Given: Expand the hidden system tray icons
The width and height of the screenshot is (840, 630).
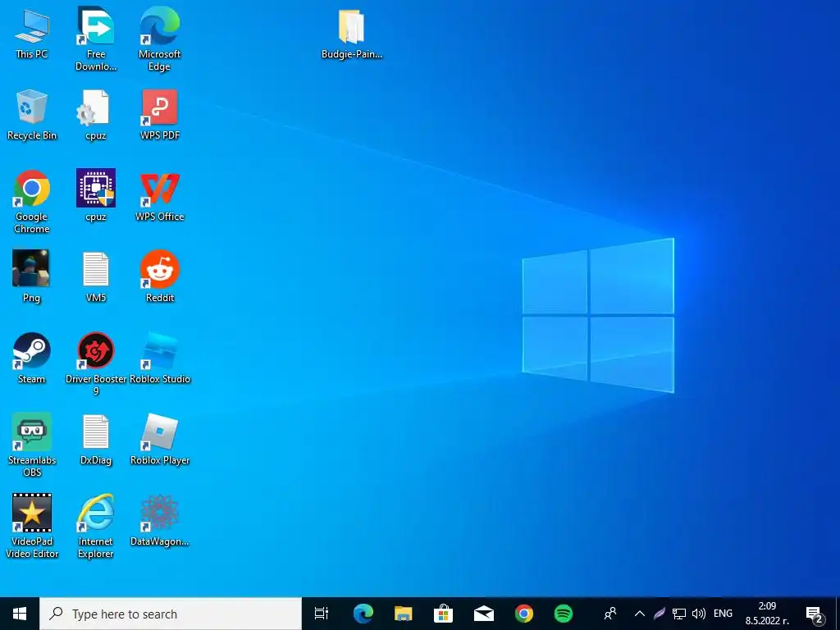Looking at the screenshot, I should [640, 614].
